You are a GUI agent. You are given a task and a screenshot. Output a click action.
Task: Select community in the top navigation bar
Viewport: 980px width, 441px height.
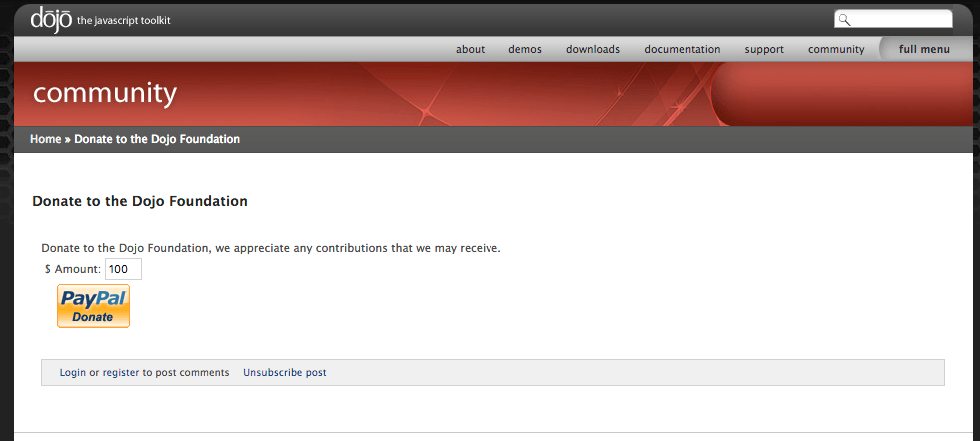click(836, 49)
